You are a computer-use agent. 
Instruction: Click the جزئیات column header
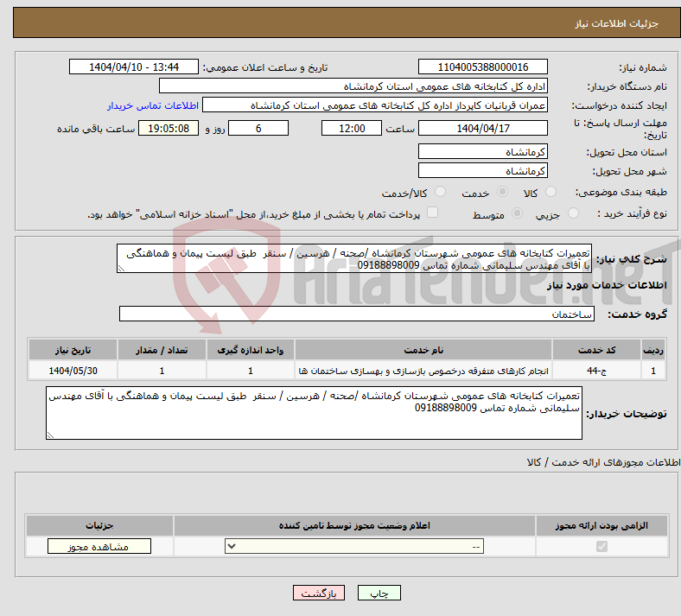point(99,525)
